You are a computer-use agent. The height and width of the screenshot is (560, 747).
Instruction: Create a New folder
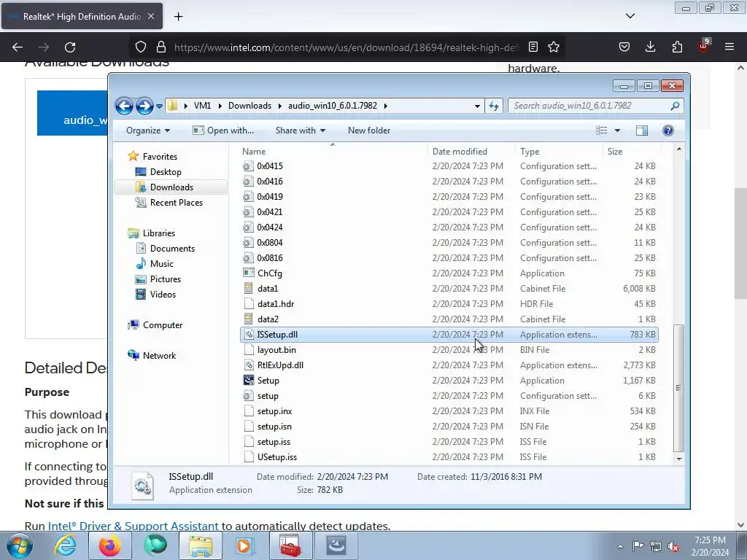368,131
